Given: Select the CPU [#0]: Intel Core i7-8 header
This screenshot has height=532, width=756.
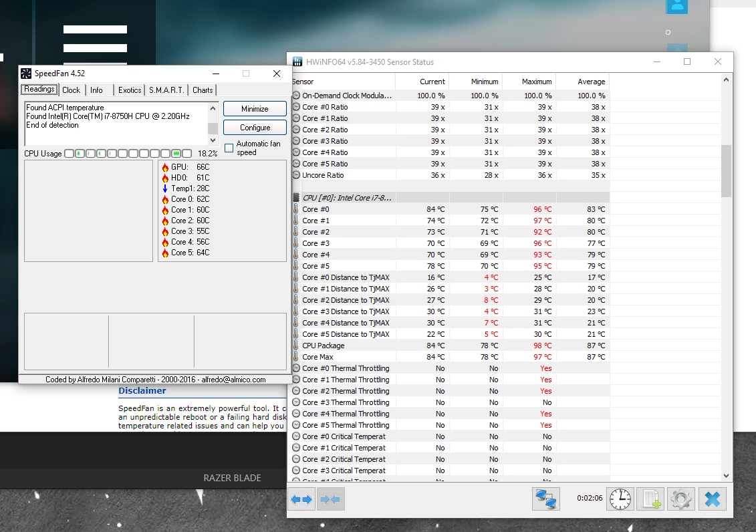Looking at the screenshot, I should click(451, 198).
